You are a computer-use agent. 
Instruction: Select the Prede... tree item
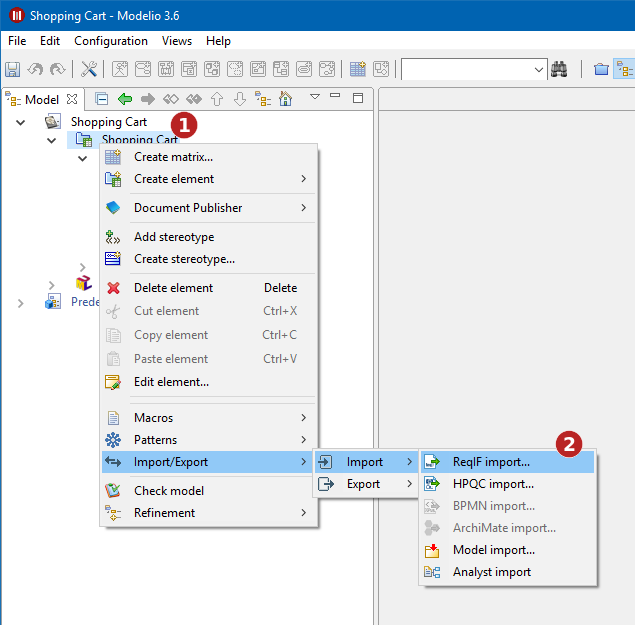85,302
